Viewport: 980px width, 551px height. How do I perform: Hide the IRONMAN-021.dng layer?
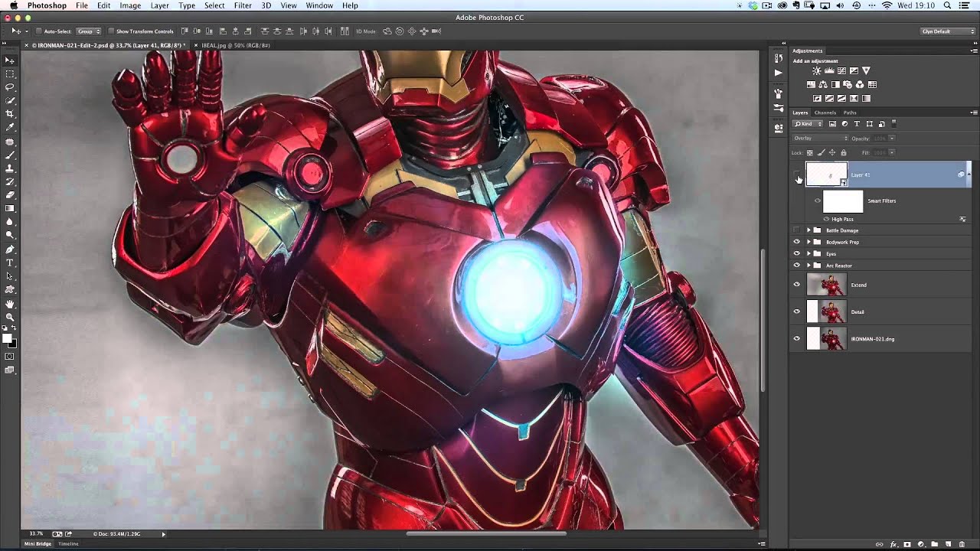[x=797, y=338]
